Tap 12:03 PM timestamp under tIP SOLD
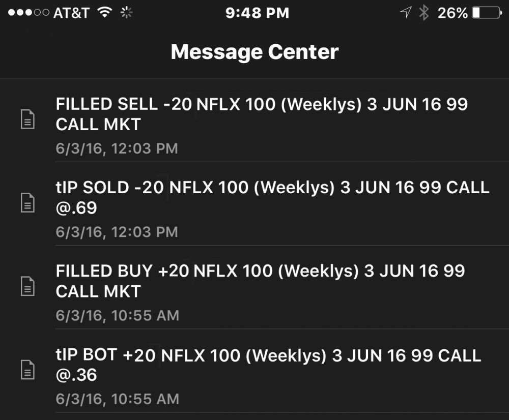This screenshot has height=420, width=509. [x=117, y=232]
